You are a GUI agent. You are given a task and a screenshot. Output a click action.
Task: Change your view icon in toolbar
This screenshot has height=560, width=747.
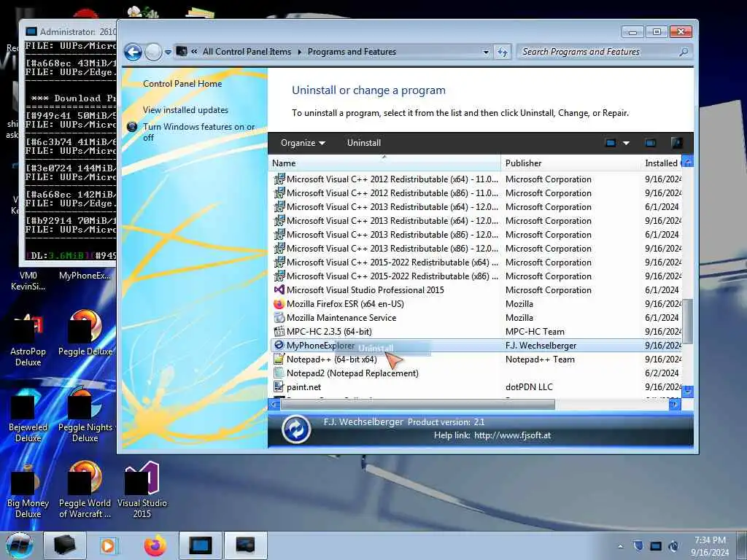coord(611,143)
